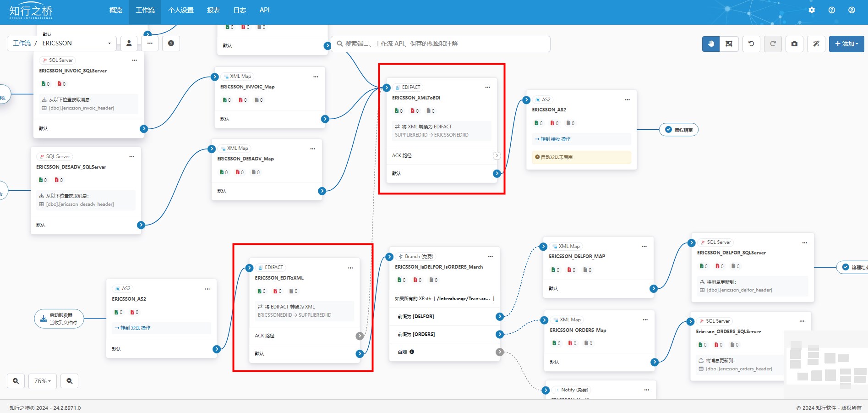Open the 报表 tab
The height and width of the screenshot is (413, 868).
213,10
